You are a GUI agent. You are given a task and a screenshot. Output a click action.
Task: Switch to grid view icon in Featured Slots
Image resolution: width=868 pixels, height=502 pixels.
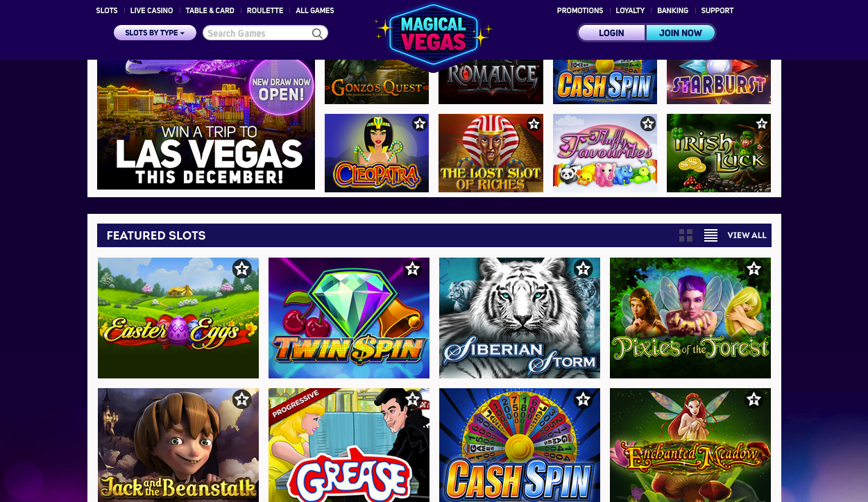pos(686,235)
